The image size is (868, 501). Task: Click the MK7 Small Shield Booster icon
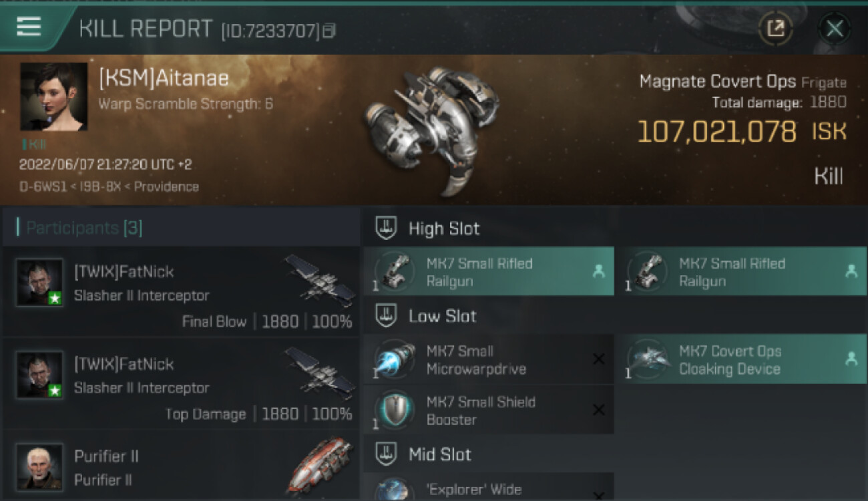395,410
